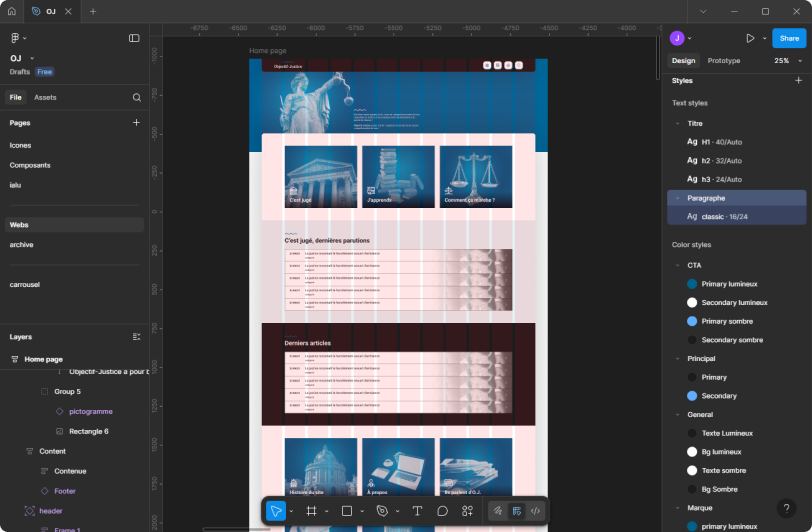Image resolution: width=812 pixels, height=532 pixels.
Task: Open the tab list chevron in title bar
Action: (703, 11)
